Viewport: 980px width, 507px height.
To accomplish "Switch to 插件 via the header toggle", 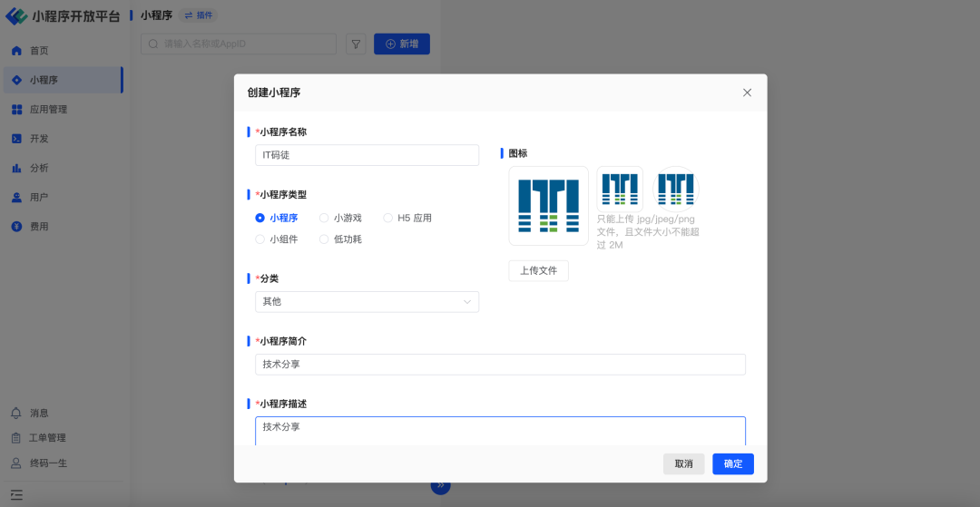I will coord(198,15).
